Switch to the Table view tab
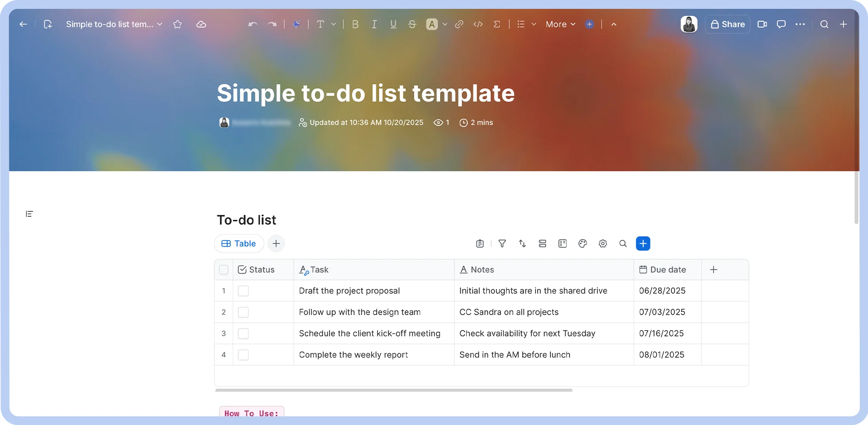868x425 pixels. point(239,243)
